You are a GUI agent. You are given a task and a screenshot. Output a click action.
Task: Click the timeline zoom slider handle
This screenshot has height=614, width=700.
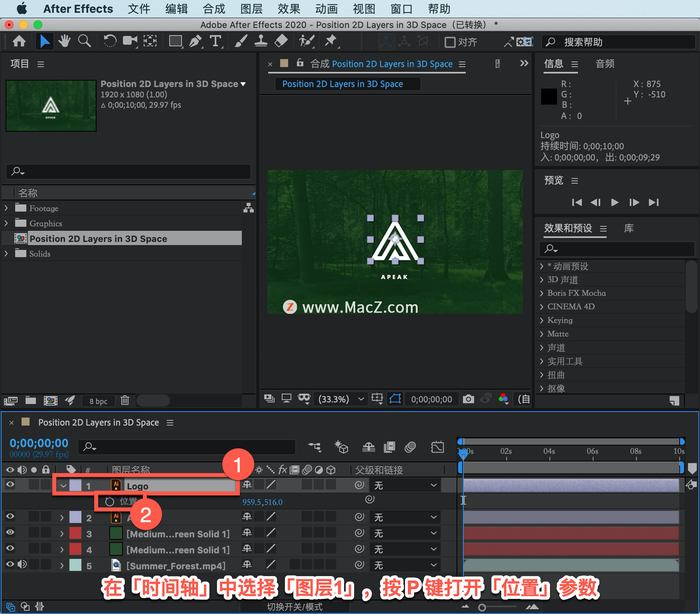click(482, 608)
